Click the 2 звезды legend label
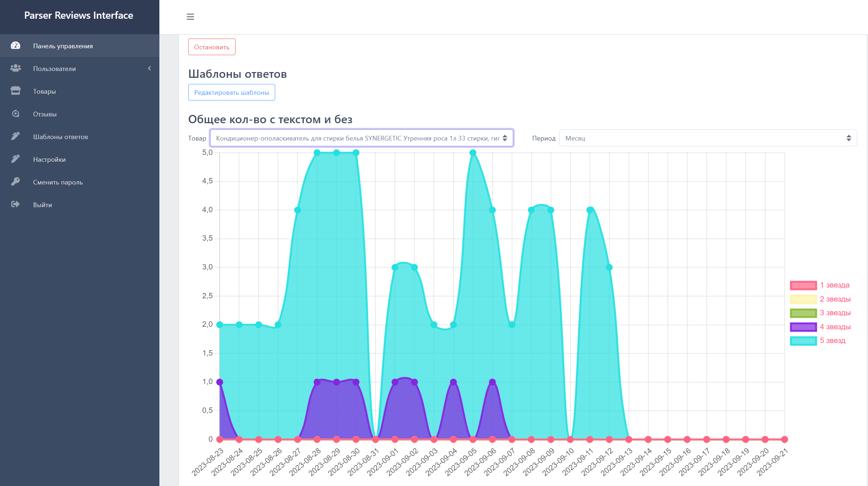 coord(835,299)
